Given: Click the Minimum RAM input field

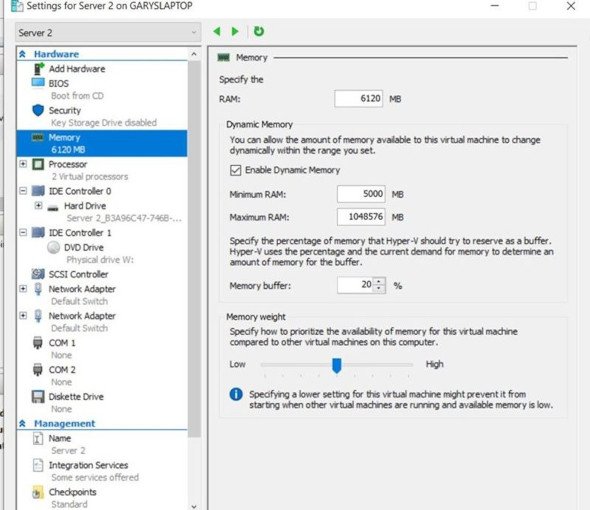Looking at the screenshot, I should (361, 194).
